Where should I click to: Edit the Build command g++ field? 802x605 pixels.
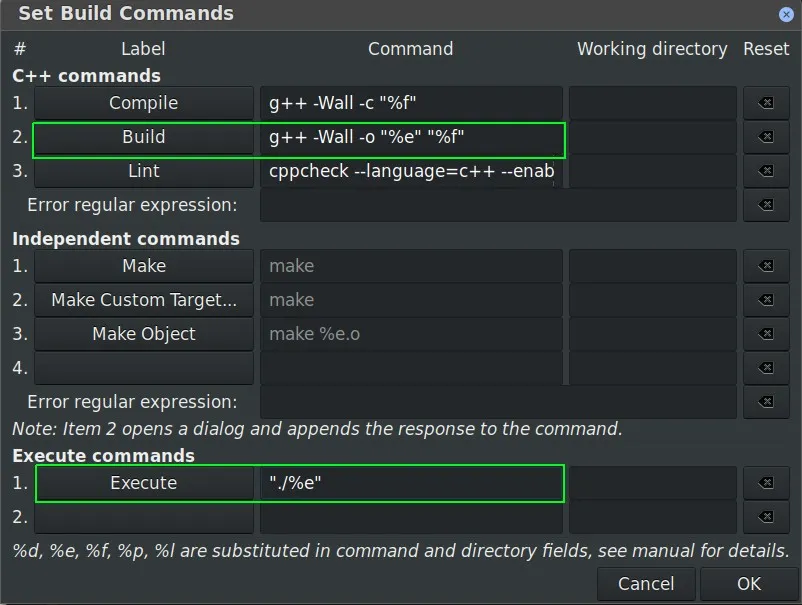tap(410, 137)
